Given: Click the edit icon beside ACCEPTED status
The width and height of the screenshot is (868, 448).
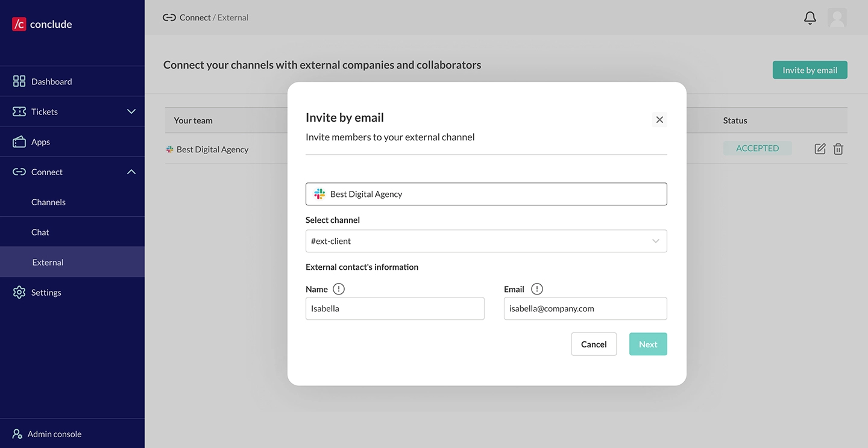Looking at the screenshot, I should [820, 149].
